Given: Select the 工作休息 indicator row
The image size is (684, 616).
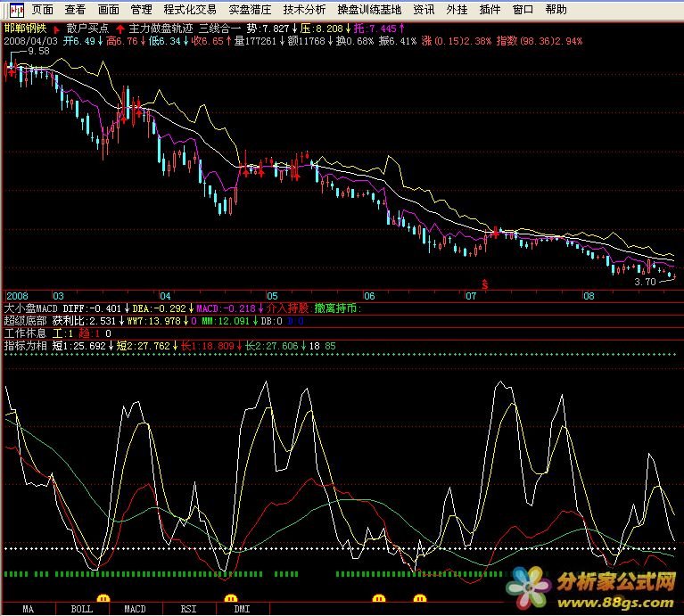Looking at the screenshot, I should click(x=342, y=333).
